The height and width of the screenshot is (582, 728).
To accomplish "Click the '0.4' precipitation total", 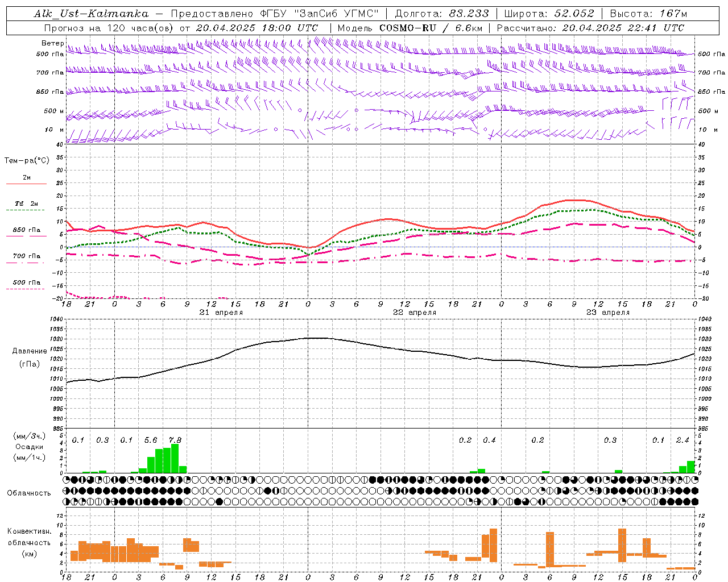I will pyautogui.click(x=489, y=440).
